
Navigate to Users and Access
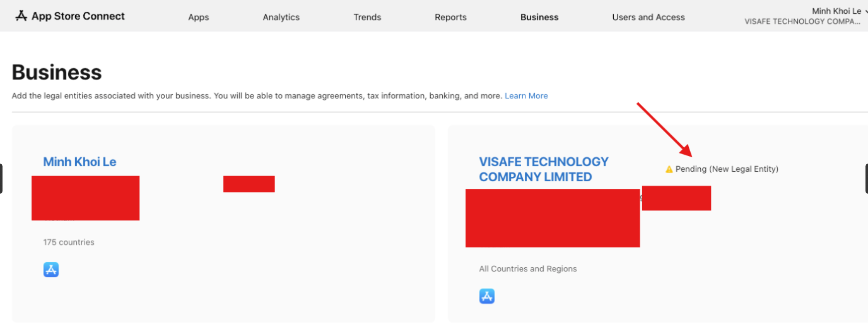pyautogui.click(x=648, y=17)
